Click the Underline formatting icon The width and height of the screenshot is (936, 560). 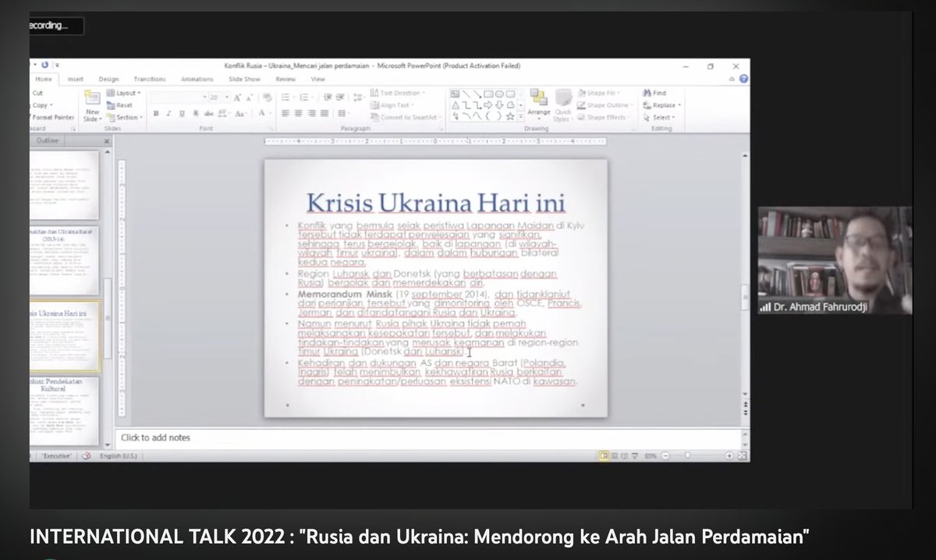pyautogui.click(x=182, y=113)
